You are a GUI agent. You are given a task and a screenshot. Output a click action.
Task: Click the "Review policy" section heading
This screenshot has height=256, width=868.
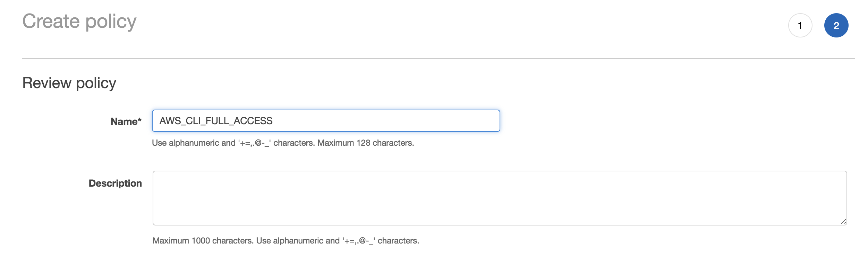point(69,83)
